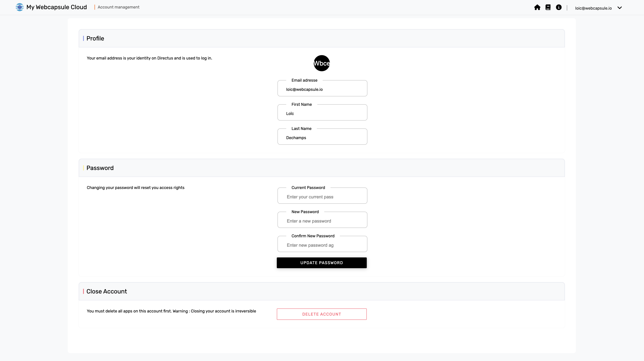This screenshot has width=644, height=361.
Task: Click the First Name input field
Action: (x=322, y=114)
